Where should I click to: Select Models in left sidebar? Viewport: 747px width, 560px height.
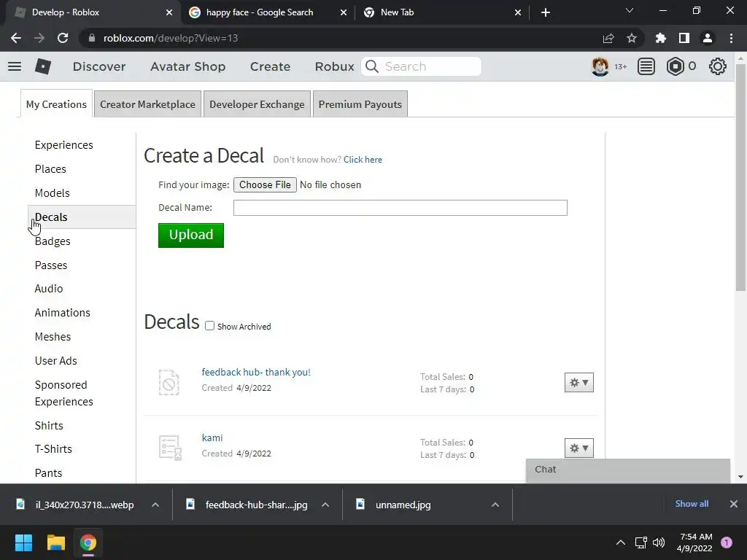52,192
